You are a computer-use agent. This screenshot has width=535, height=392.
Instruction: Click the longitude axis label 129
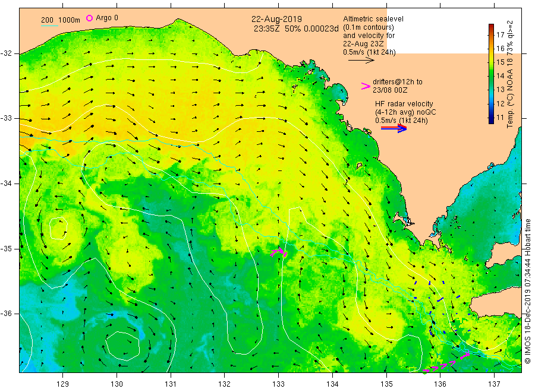pyautogui.click(x=63, y=384)
